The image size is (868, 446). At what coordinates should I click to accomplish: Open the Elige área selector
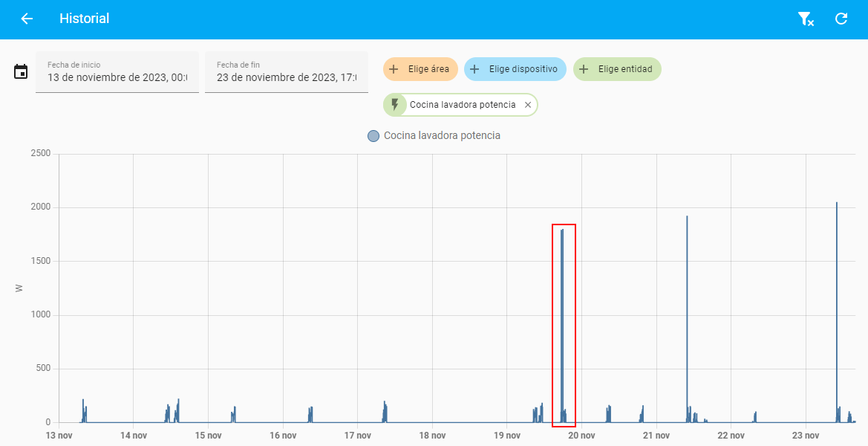click(428, 69)
